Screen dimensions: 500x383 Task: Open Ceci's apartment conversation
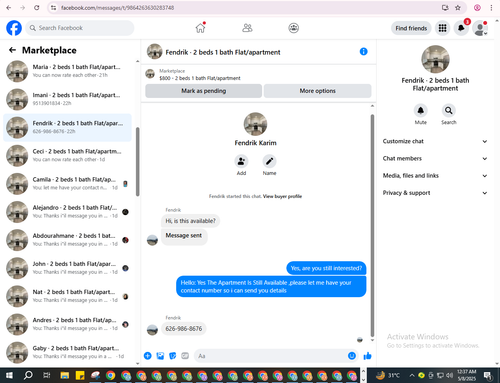point(68,156)
